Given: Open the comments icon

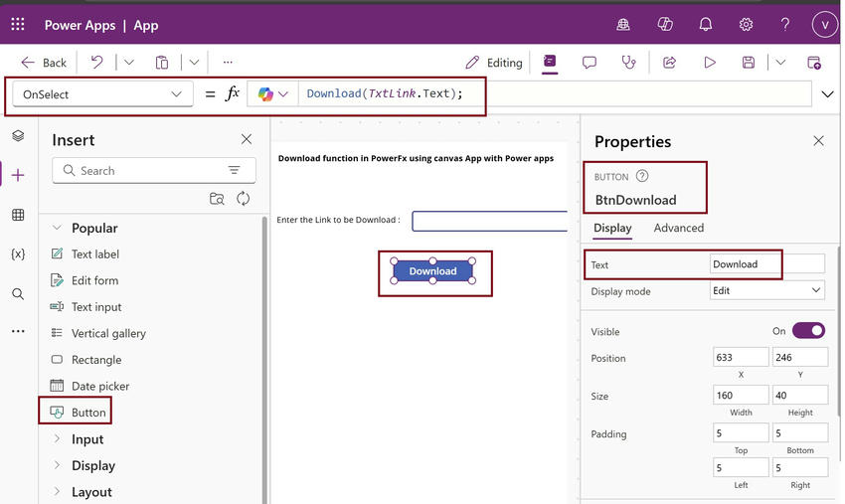Looking at the screenshot, I should 590,63.
